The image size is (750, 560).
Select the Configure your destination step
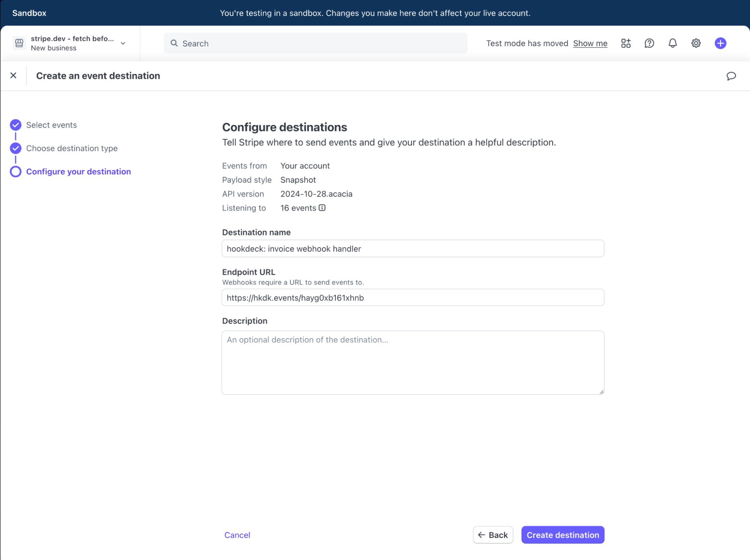(78, 172)
